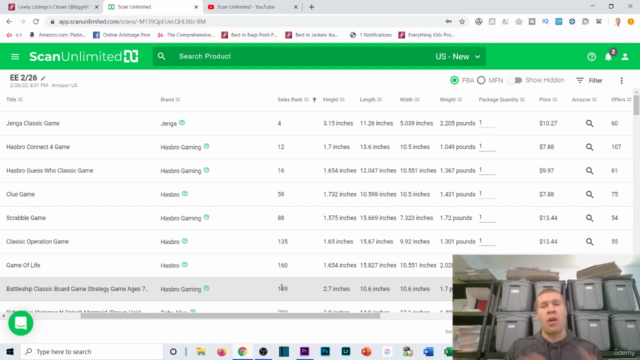
Task: Bookmark this page with the star
Action: click(462, 21)
